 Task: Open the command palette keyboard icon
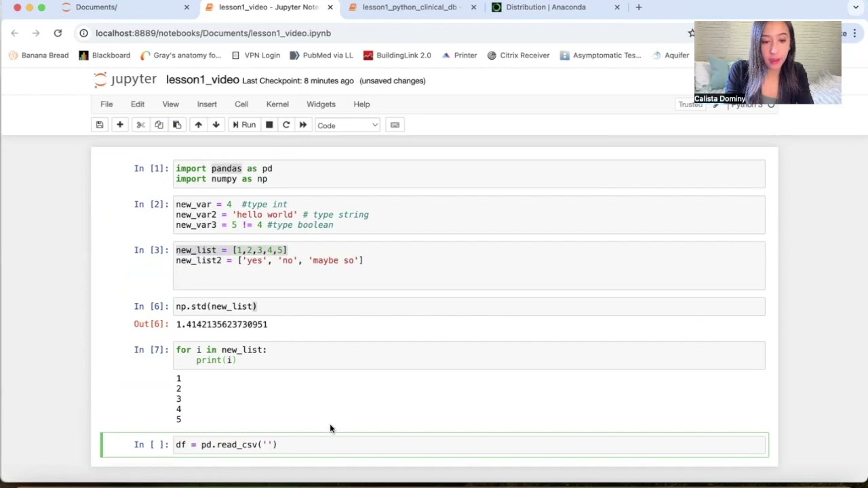(395, 125)
